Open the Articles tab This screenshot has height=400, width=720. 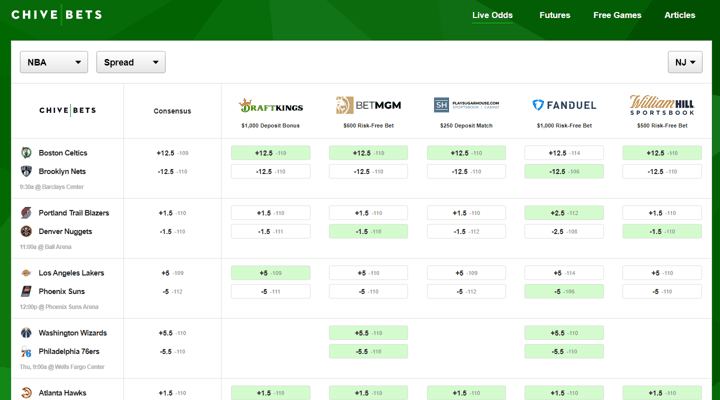680,15
